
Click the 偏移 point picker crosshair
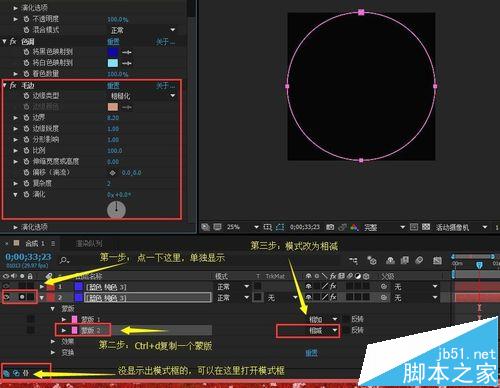(x=113, y=172)
